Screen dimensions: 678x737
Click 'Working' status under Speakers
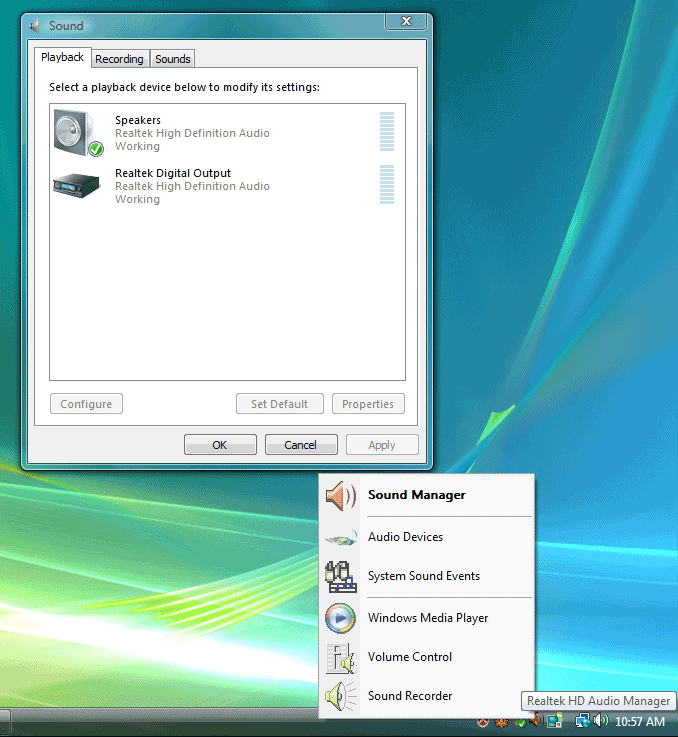137,147
